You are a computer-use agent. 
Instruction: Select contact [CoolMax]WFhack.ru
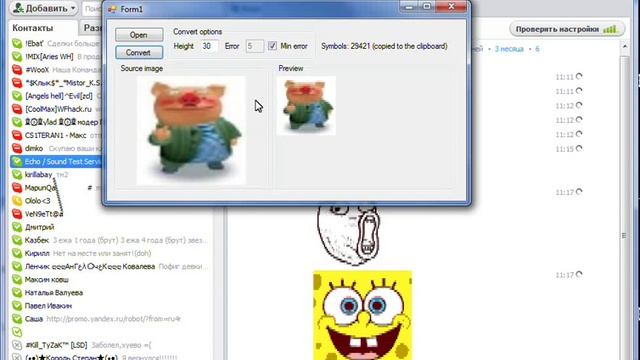click(x=58, y=109)
